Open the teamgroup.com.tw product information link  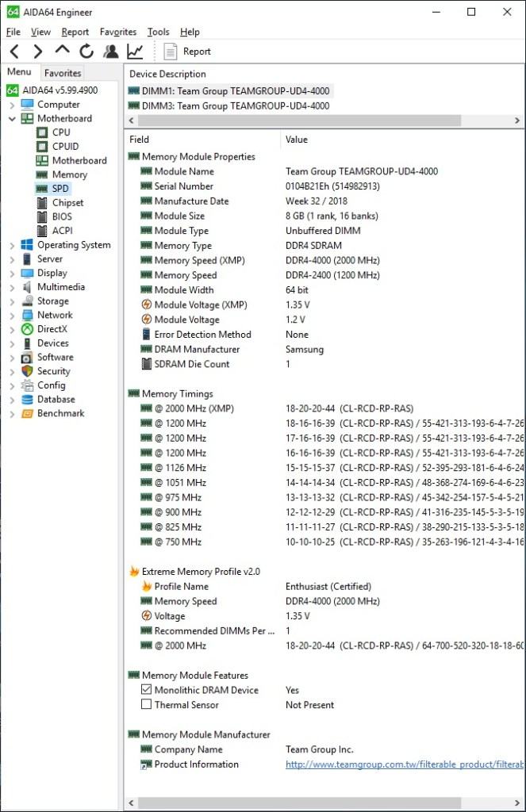[x=404, y=764]
